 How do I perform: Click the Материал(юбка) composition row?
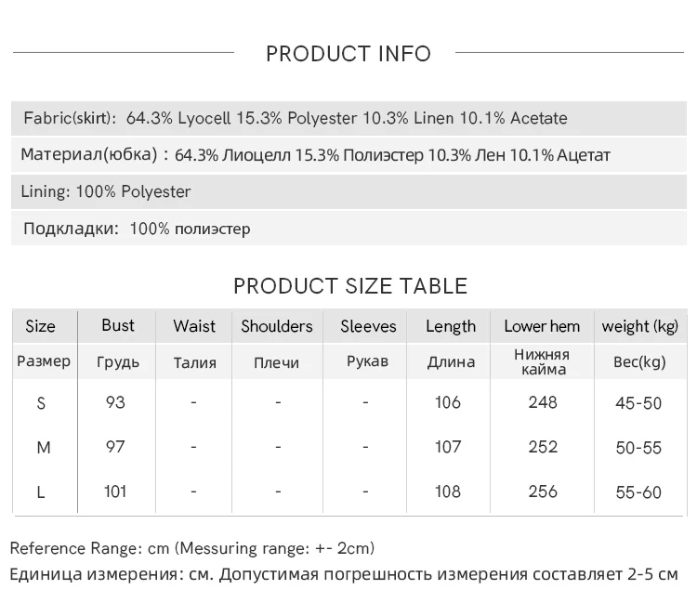pos(315,155)
